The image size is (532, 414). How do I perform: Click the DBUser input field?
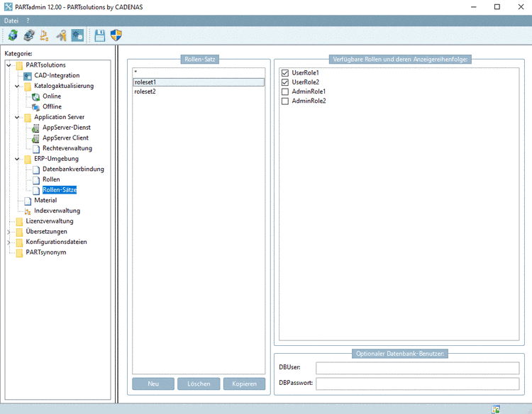pos(417,368)
